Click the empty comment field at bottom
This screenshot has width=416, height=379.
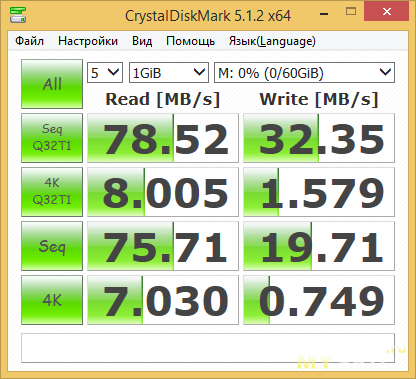pyautogui.click(x=208, y=348)
